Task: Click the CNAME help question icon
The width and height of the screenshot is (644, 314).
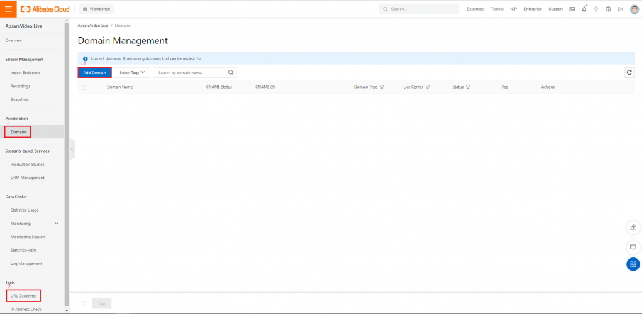Action: (x=272, y=87)
